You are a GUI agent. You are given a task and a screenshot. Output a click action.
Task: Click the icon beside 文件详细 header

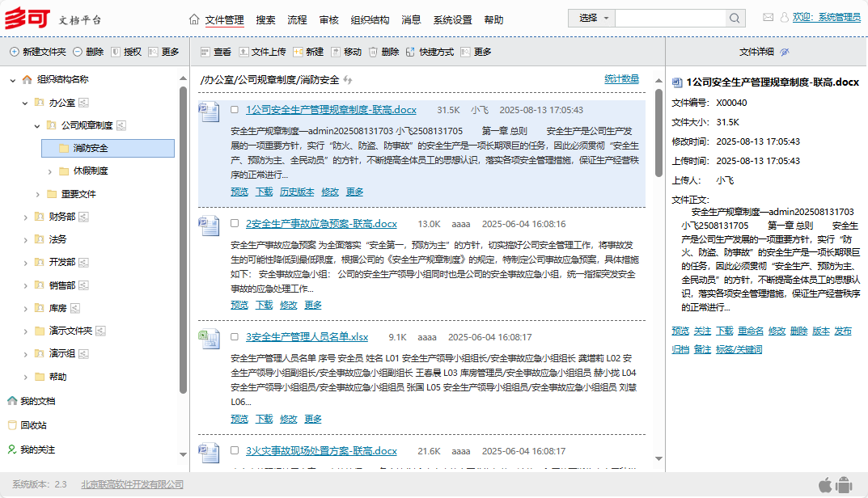click(x=785, y=52)
